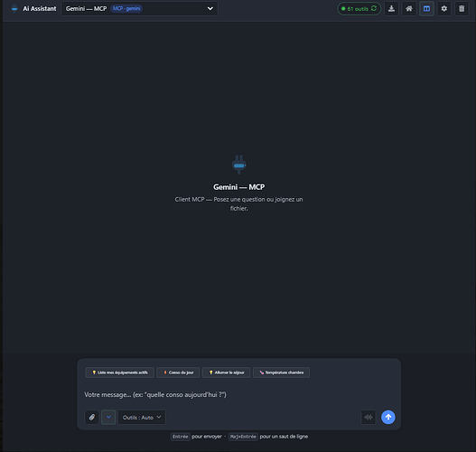Choose the 'Conso du jour' suggestion chip
The width and height of the screenshot is (476, 452).
178,372
